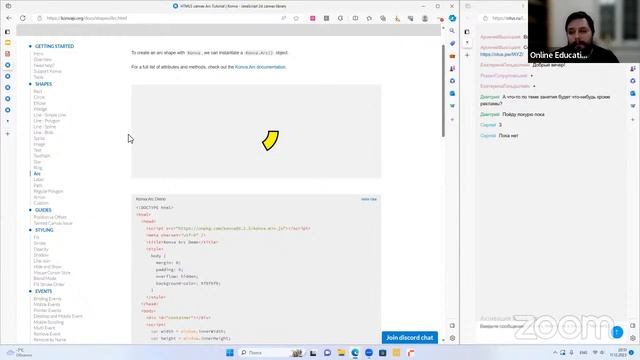Select the active Arc menu item
640x360 pixels.
click(37, 174)
